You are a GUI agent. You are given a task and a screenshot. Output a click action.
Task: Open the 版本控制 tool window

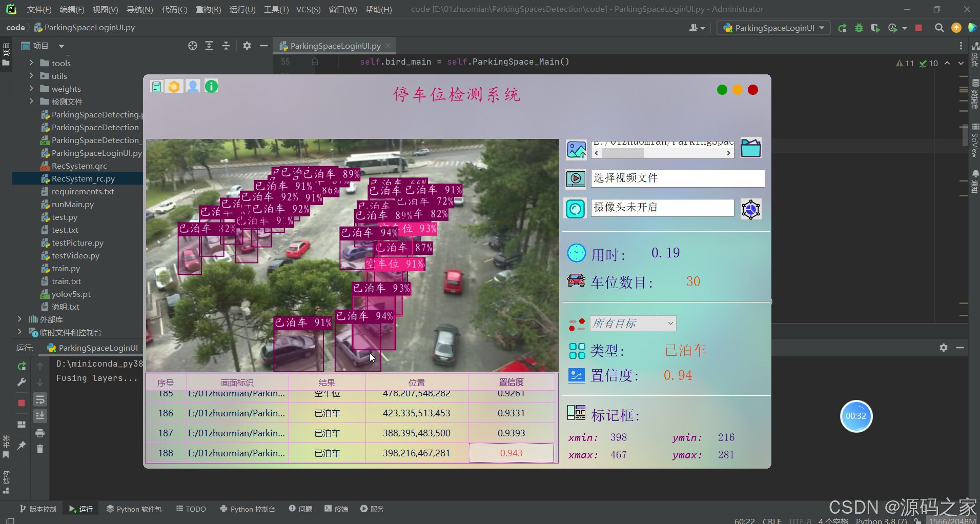tap(38, 509)
